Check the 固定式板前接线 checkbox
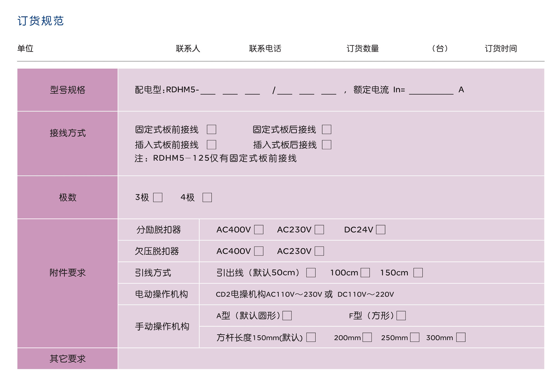 coord(211,130)
